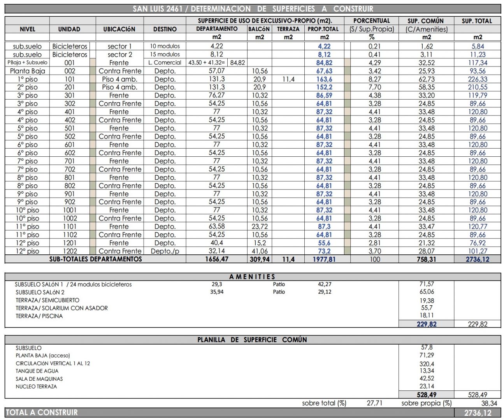Click the SUB-TOTALES DEPARTAMENTOS row label
This screenshot has height=420, width=504.
point(95,259)
